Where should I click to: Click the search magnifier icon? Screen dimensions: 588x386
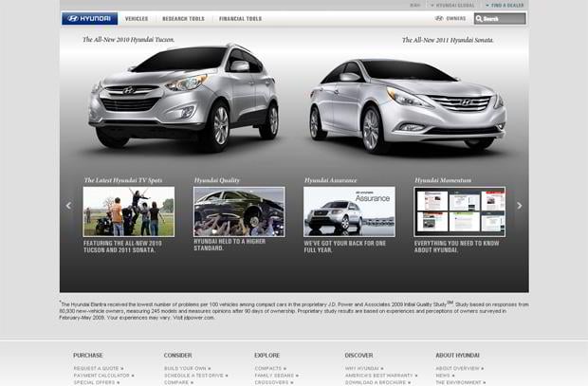(481, 18)
